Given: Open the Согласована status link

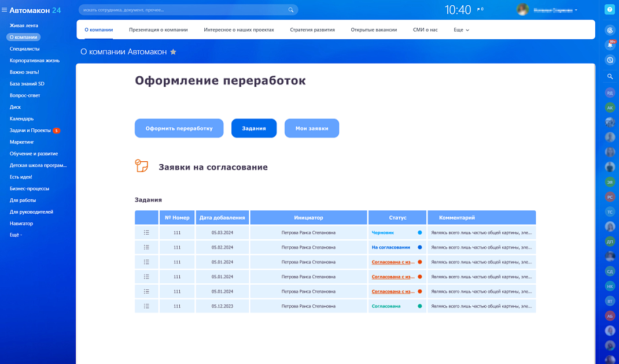Looking at the screenshot, I should pos(386,306).
